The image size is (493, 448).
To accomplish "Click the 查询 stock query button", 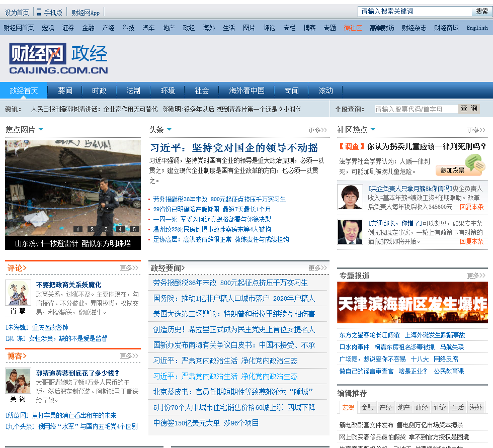I will click(469, 109).
